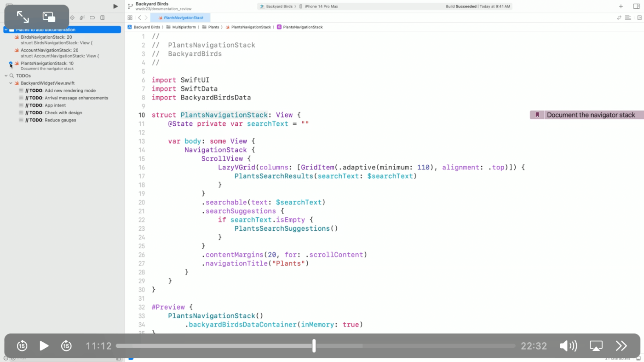Click import SwiftData on line 7
644x362 pixels.
(x=185, y=89)
